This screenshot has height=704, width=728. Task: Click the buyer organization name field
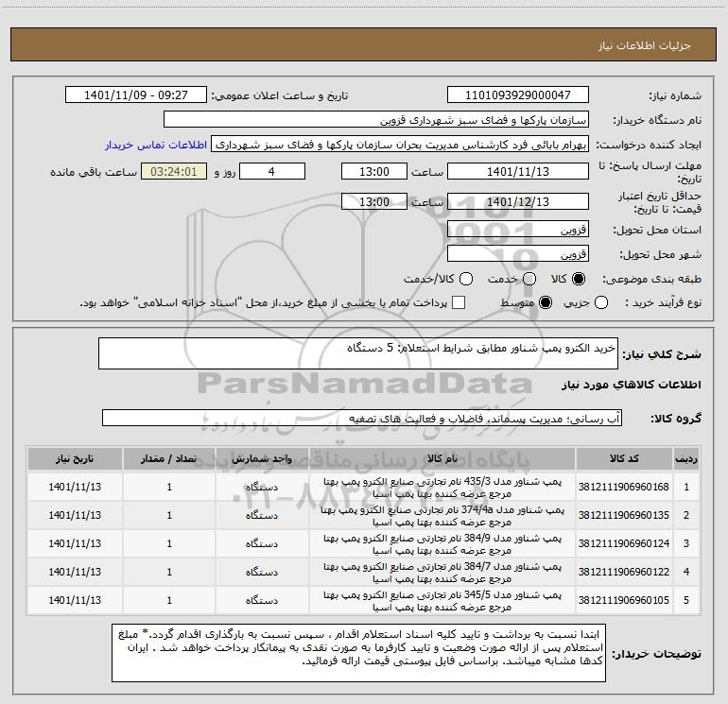pos(376,119)
